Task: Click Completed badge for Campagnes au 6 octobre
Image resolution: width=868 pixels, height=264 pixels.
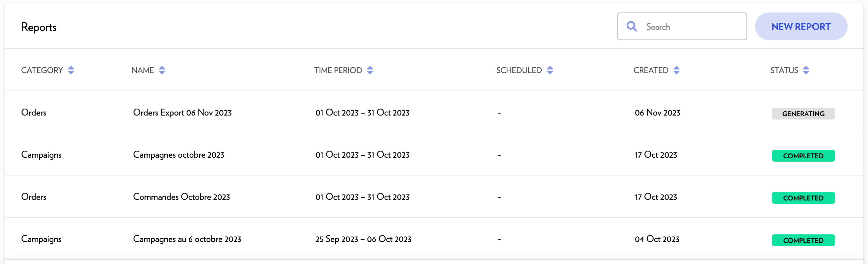Action: 803,240
